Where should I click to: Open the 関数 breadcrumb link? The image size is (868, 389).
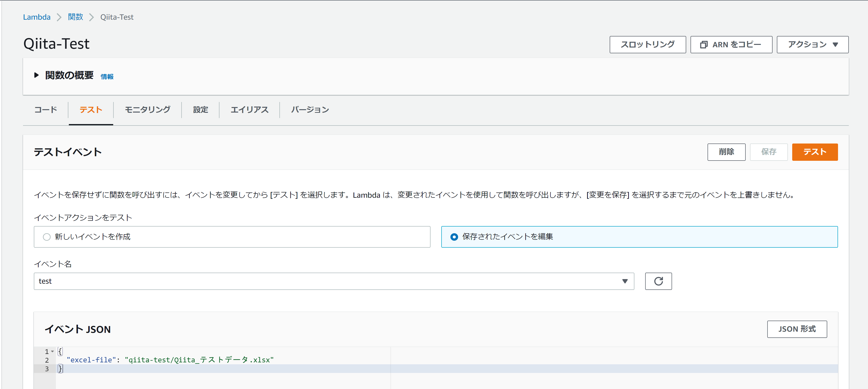tap(75, 17)
